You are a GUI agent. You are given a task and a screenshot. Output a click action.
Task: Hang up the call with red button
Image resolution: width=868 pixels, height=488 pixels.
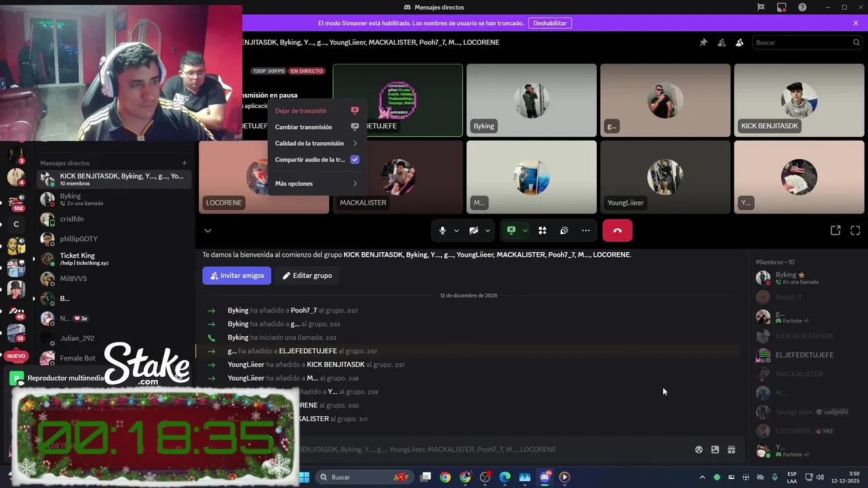617,230
